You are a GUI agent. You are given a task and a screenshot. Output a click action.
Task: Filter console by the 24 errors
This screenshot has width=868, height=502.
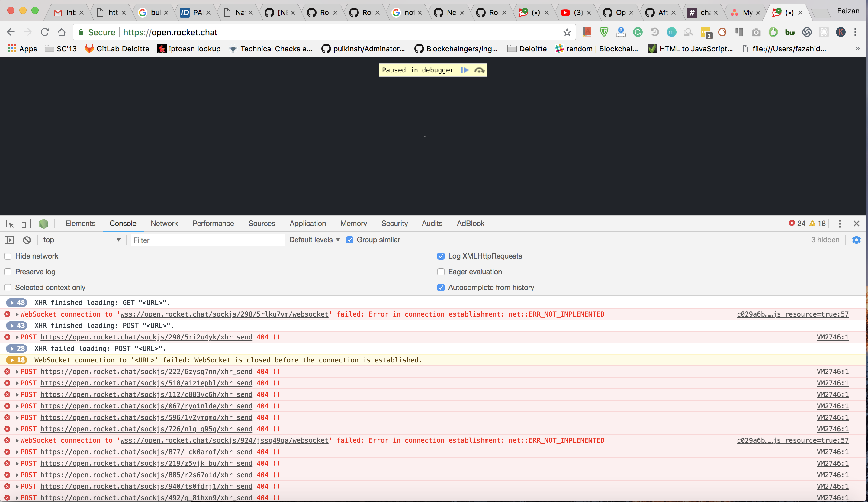click(796, 223)
